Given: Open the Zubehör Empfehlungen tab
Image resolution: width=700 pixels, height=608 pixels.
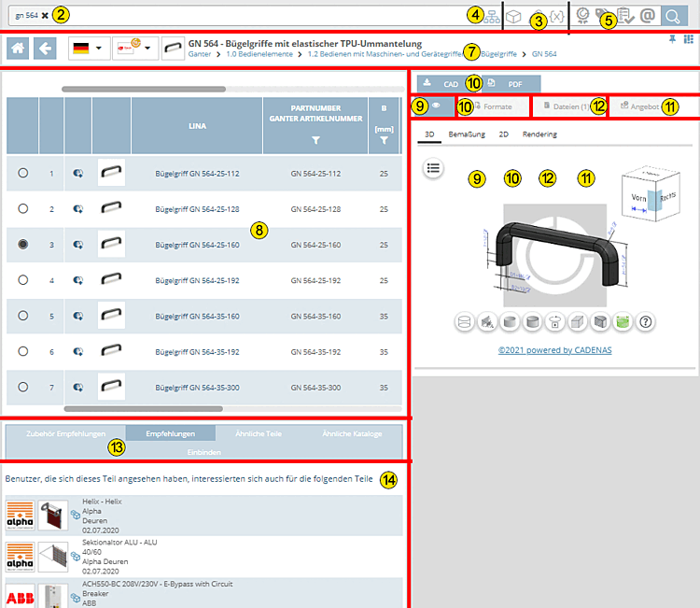Looking at the screenshot, I should point(65,433).
